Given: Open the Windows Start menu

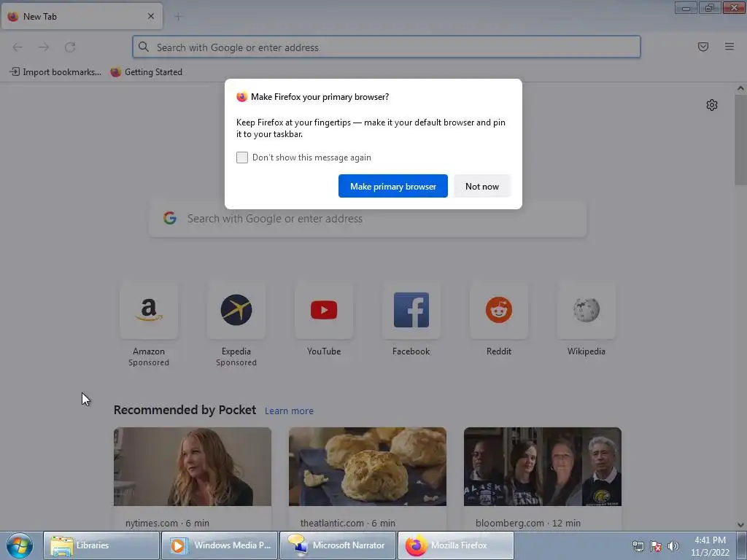Looking at the screenshot, I should [x=20, y=545].
